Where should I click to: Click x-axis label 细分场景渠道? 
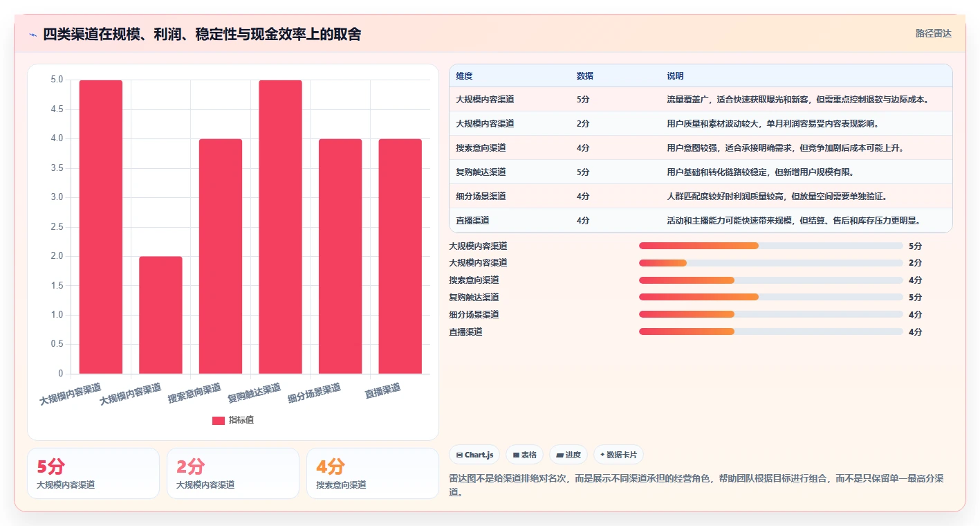point(314,393)
